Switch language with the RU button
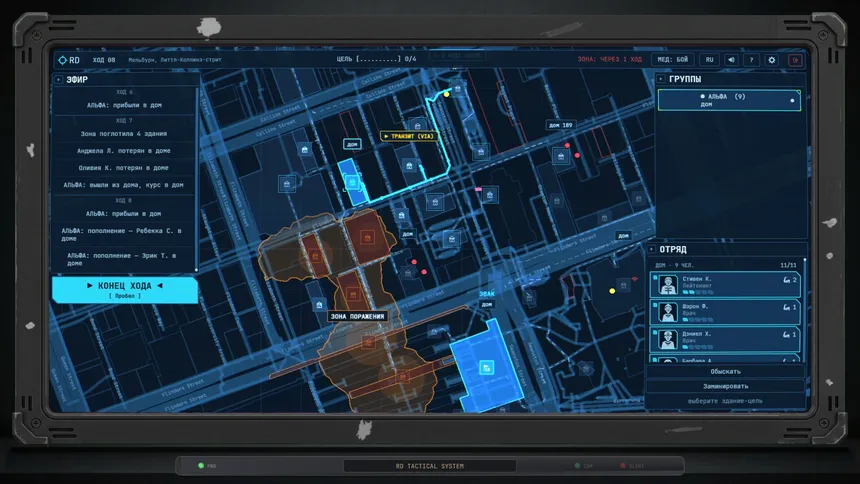Image resolution: width=860 pixels, height=484 pixels. click(709, 60)
